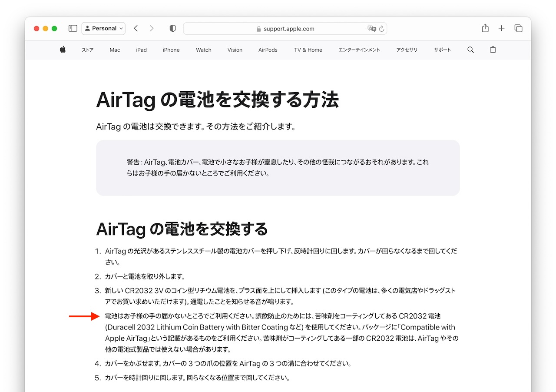Screen dimensions: 556x392
Task: Click step 1 text about ステンレススチール製の電池カバー
Action: [281, 257]
